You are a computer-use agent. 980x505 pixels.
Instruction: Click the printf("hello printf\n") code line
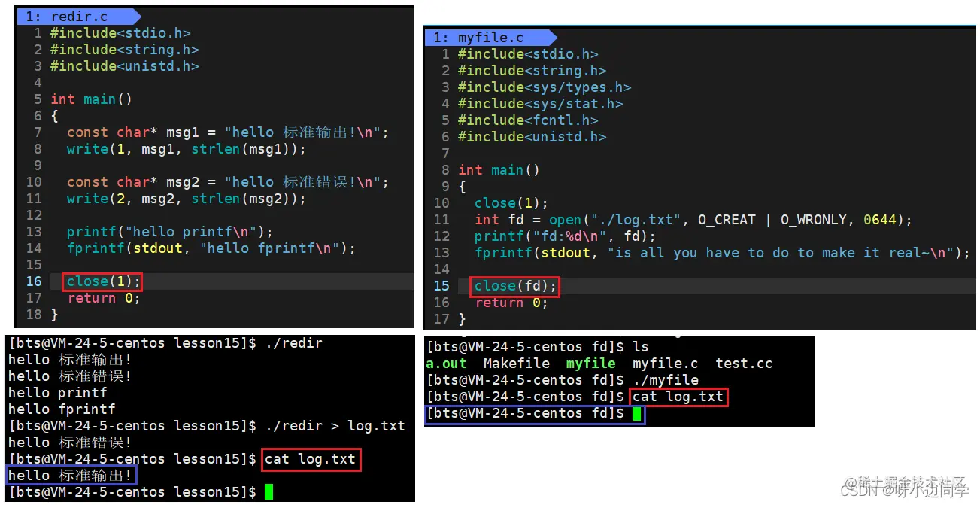coord(170,232)
